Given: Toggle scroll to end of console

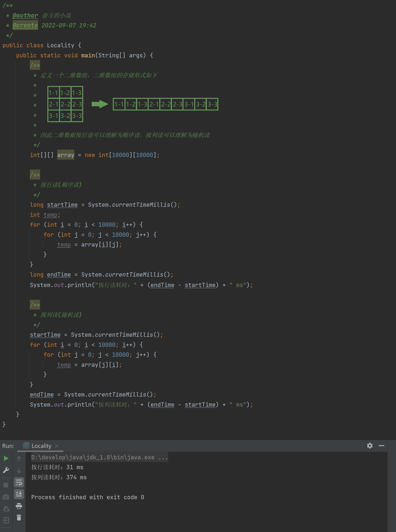Looking at the screenshot, I should 19,494.
